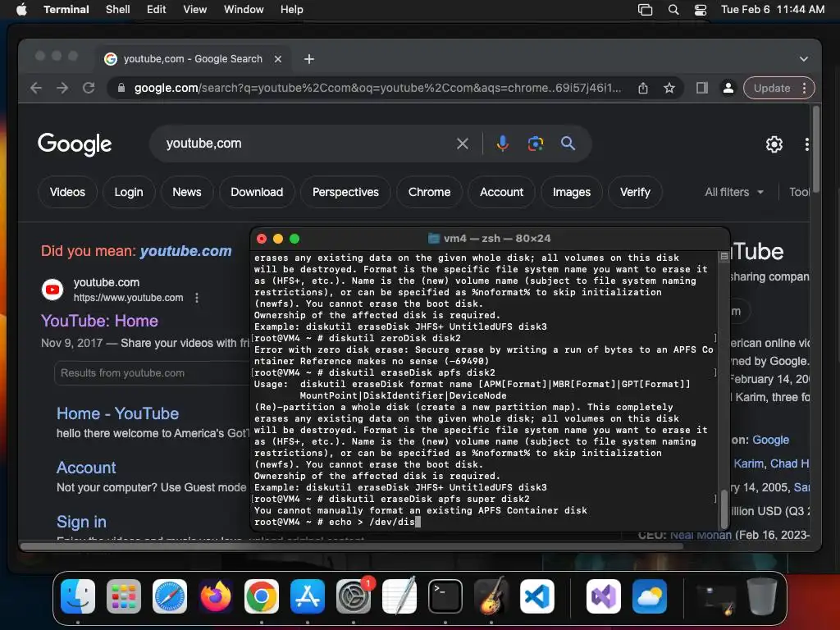Open Finder from the Dock

[x=78, y=596]
